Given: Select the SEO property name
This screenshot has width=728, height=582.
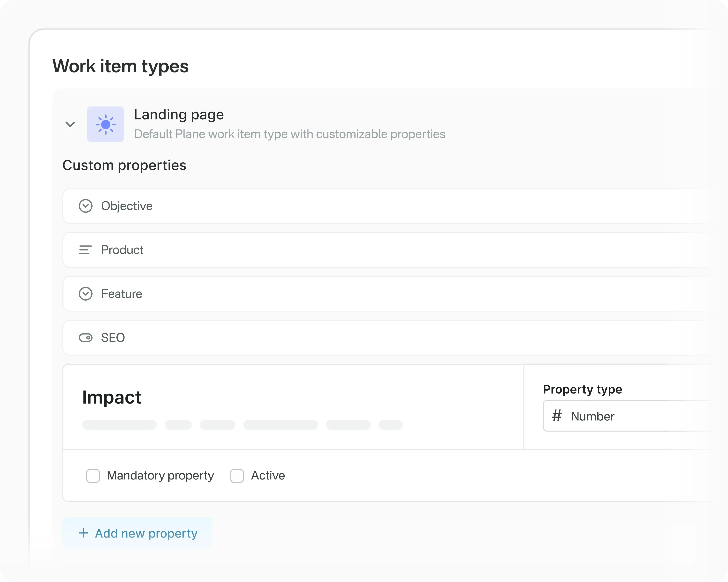Looking at the screenshot, I should pyautogui.click(x=113, y=338).
